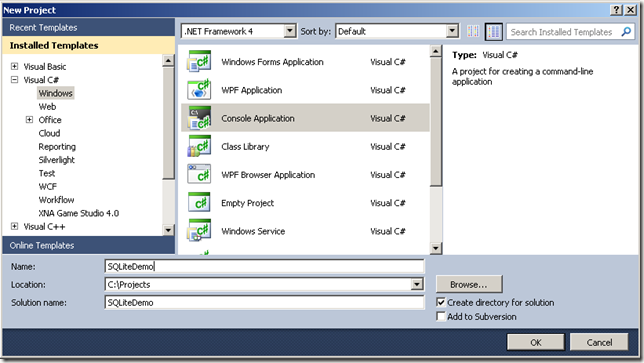Select the Console Application template icon
The image size is (644, 363).
pyautogui.click(x=199, y=118)
